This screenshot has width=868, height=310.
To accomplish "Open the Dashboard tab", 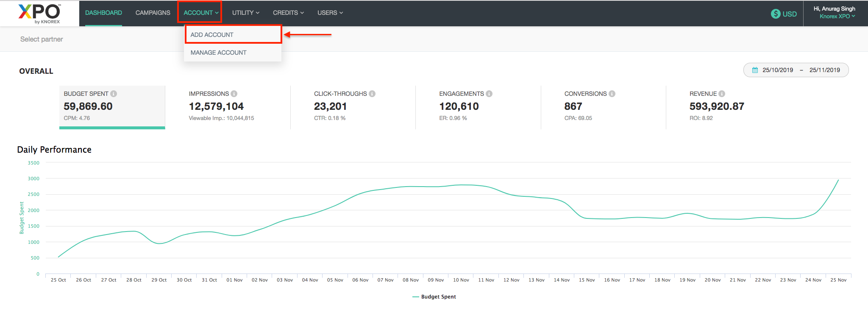I will (103, 13).
